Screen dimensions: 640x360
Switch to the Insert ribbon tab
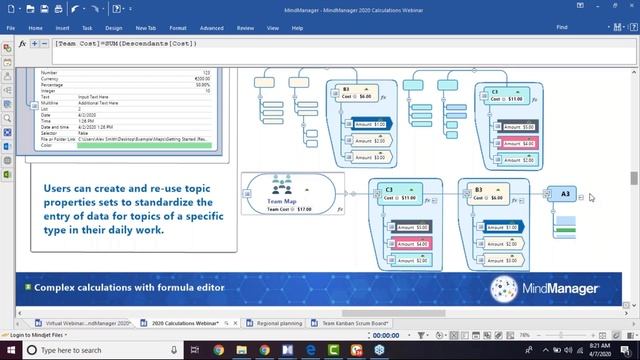pyautogui.click(x=62, y=28)
